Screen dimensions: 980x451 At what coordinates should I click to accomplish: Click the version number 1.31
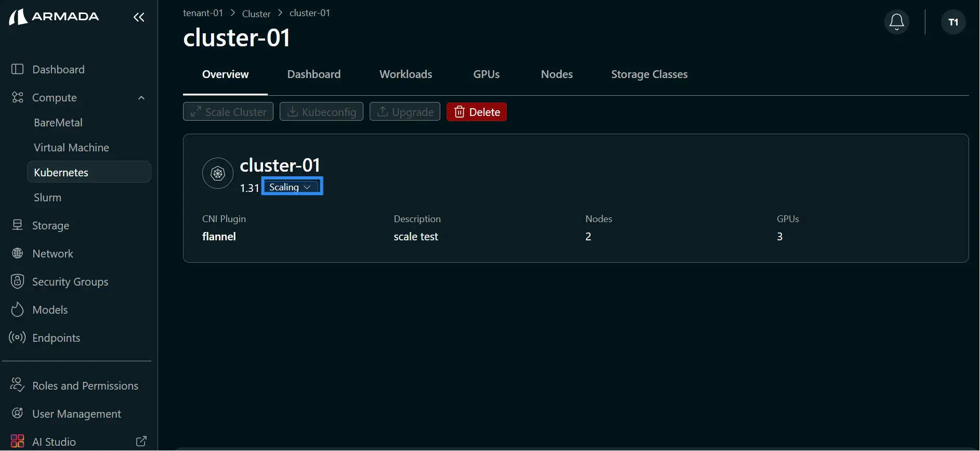click(x=250, y=188)
